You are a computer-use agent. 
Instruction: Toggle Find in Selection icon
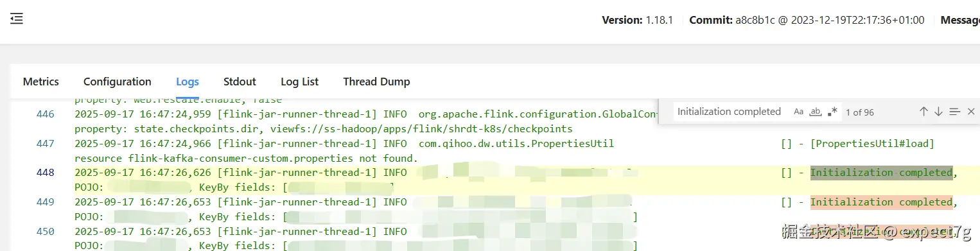click(x=954, y=112)
